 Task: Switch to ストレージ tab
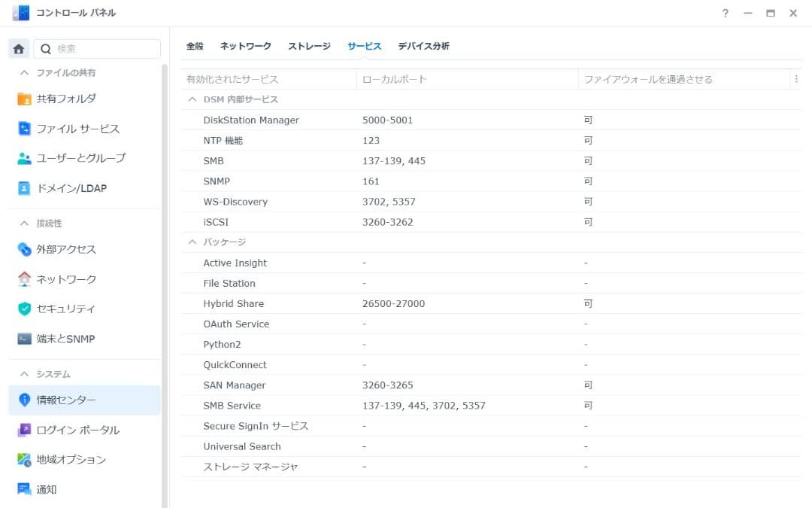309,46
